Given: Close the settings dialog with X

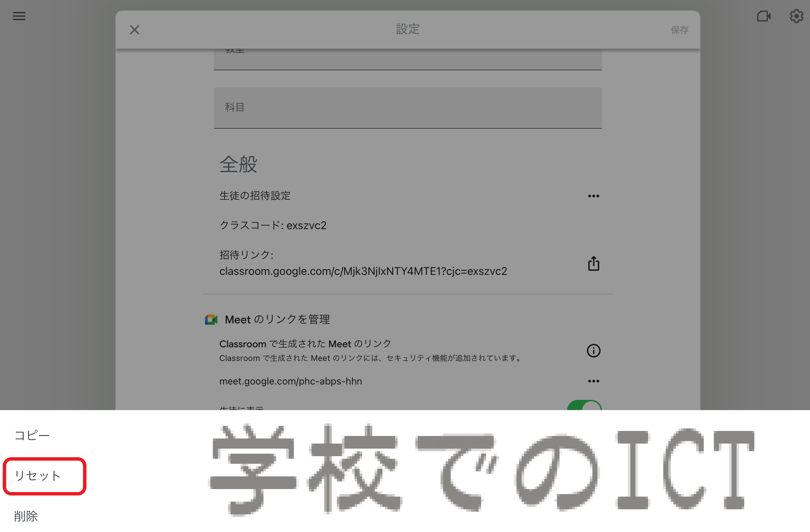Looking at the screenshot, I should 135,30.
